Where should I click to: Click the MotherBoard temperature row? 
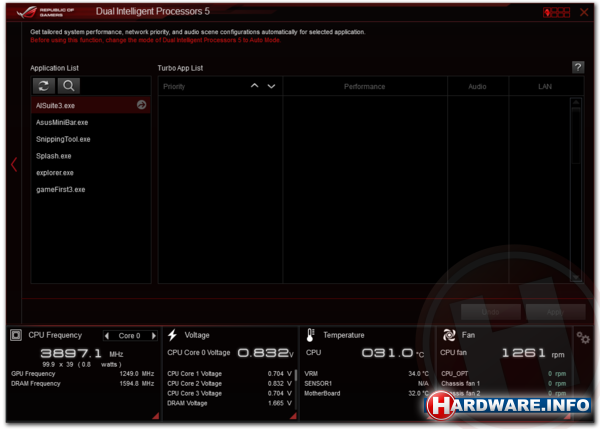[x=367, y=393]
